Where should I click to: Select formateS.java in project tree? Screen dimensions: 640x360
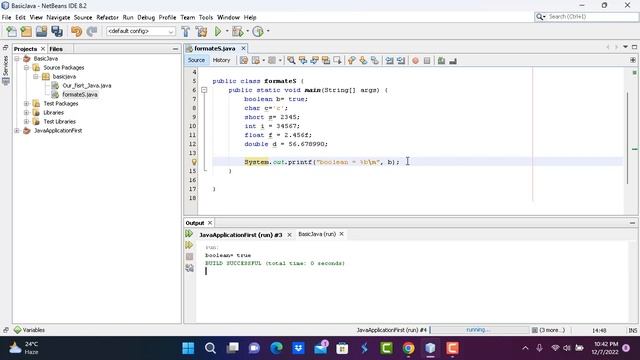tap(80, 95)
